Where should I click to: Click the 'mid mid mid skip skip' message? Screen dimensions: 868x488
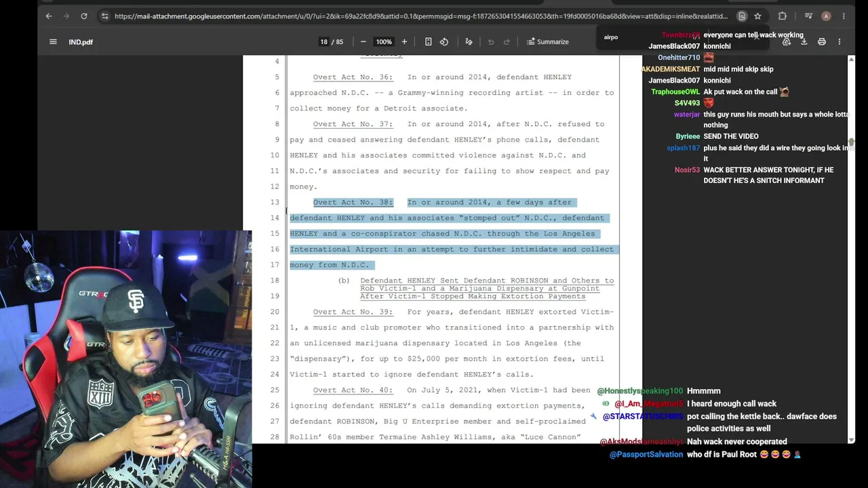pyautogui.click(x=738, y=69)
